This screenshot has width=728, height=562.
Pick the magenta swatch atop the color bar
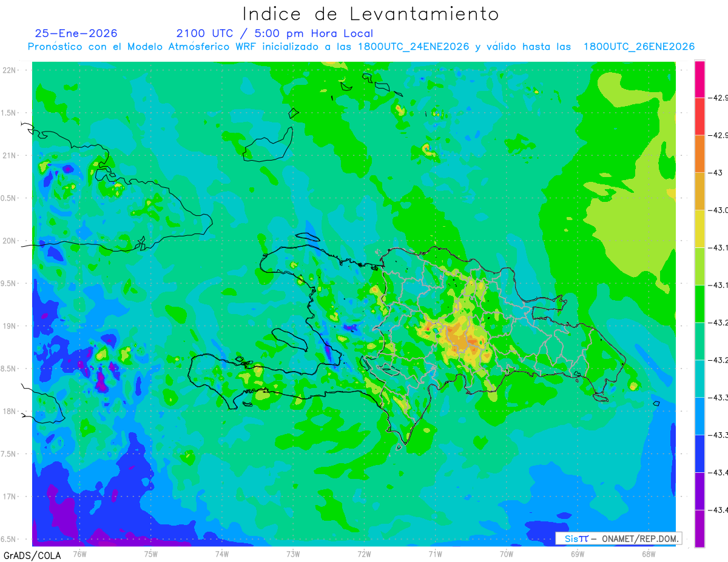click(699, 79)
